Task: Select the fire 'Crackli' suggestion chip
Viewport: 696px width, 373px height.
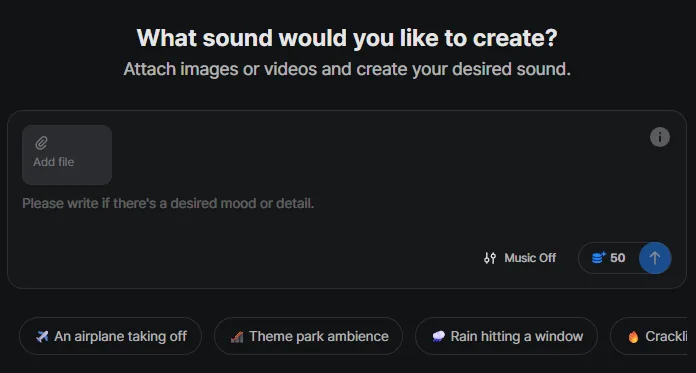Action: click(x=649, y=336)
